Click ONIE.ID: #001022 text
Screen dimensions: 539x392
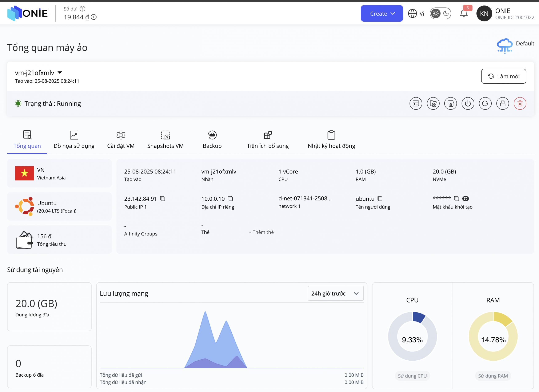(515, 18)
